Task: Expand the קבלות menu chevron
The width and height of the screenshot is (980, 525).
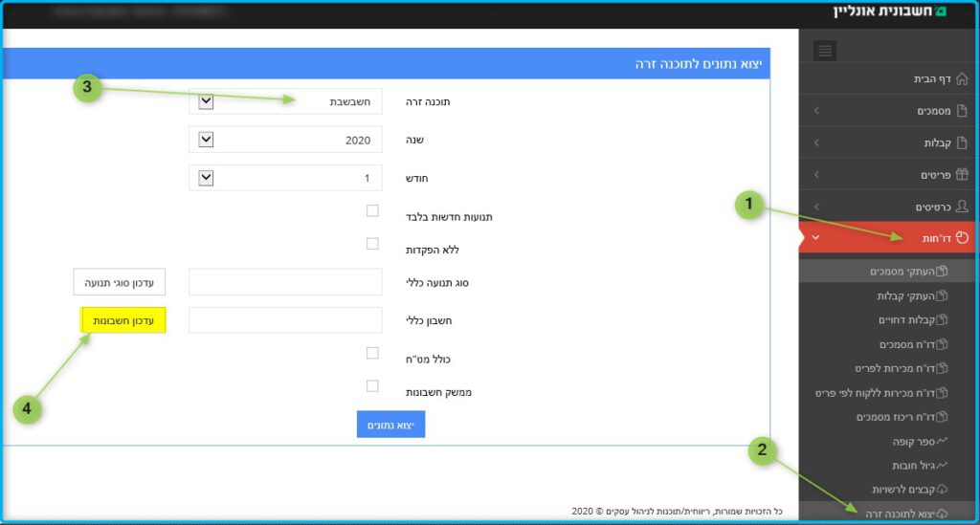Action: tap(816, 142)
